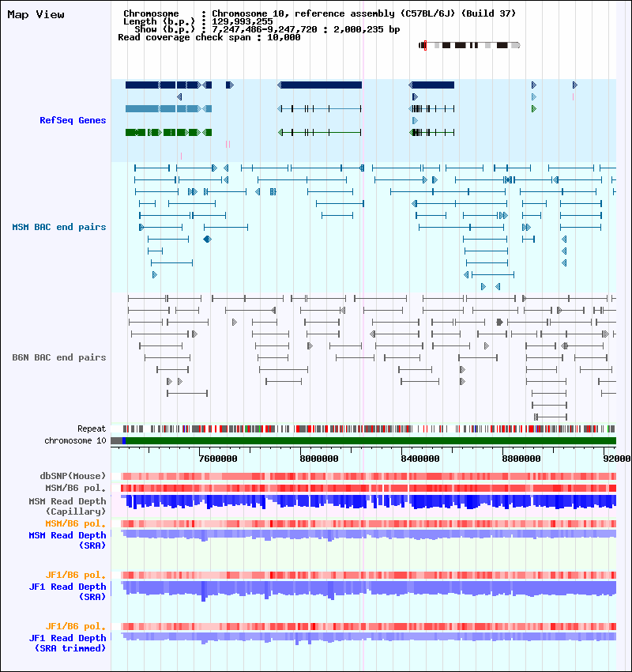
Task: Open JF1 Read Depth (SRA trimmed) link
Action: click(x=67, y=644)
